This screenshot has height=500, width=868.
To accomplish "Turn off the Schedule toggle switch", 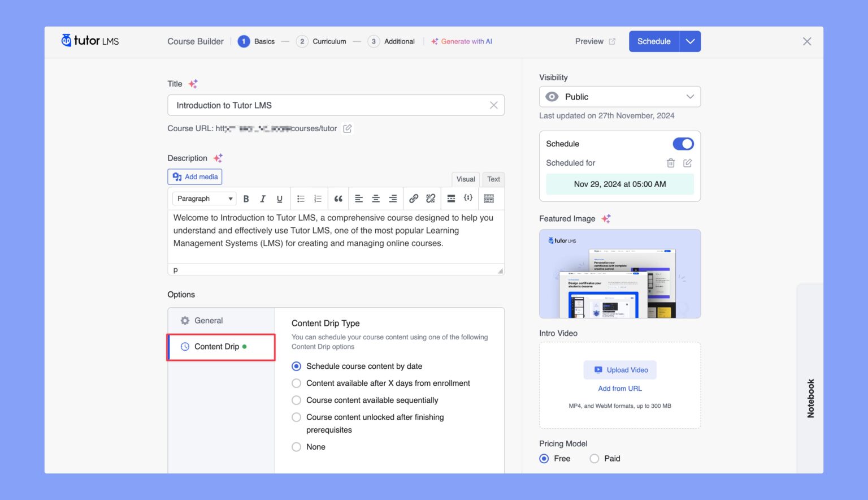I will click(683, 144).
